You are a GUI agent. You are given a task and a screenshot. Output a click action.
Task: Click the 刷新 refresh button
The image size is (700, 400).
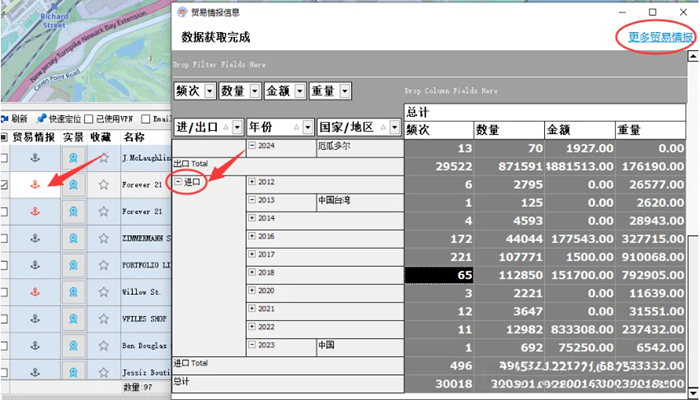point(14,119)
